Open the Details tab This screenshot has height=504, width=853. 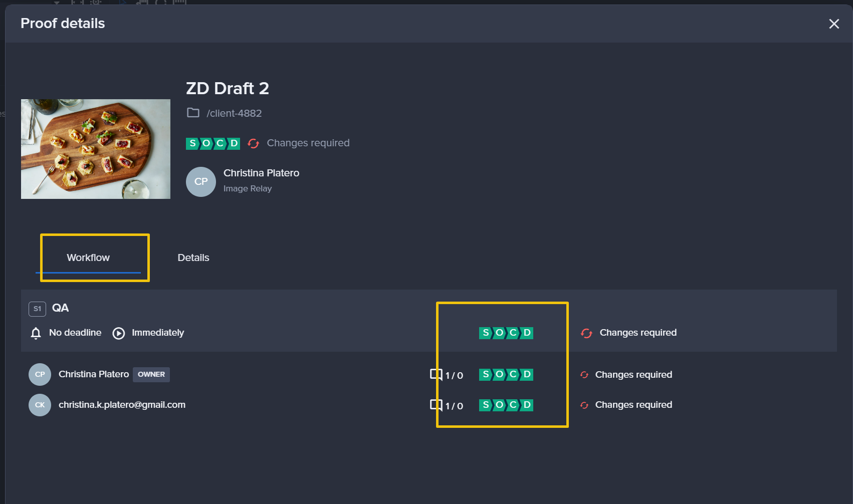[193, 258]
